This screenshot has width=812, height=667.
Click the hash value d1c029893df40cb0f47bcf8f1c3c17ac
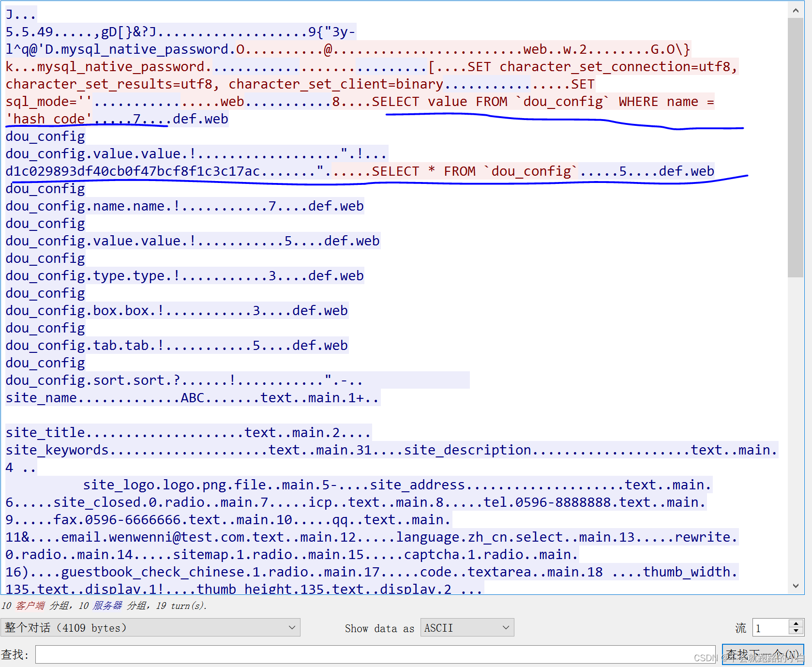click(x=133, y=171)
